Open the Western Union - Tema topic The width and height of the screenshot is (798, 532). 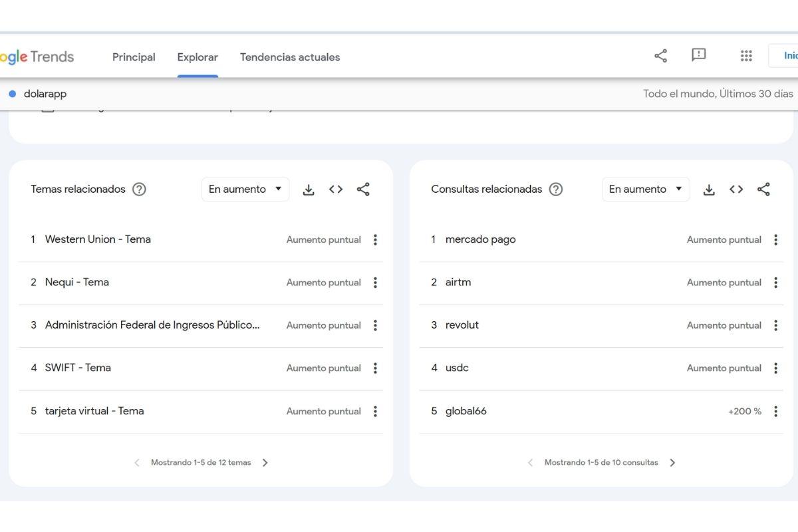98,239
